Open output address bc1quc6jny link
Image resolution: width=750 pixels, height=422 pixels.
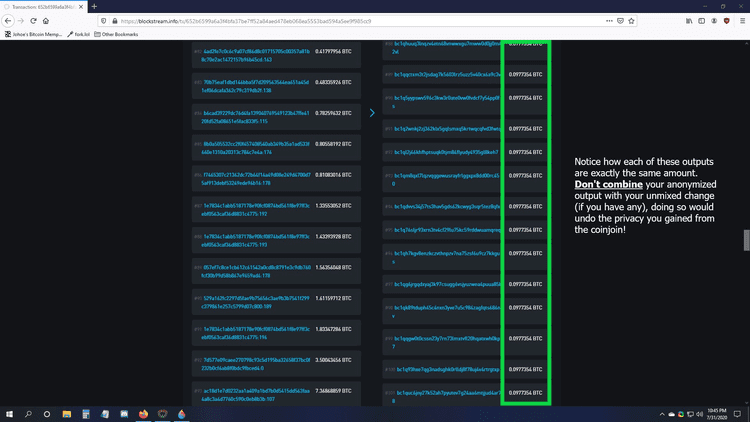[446, 397]
